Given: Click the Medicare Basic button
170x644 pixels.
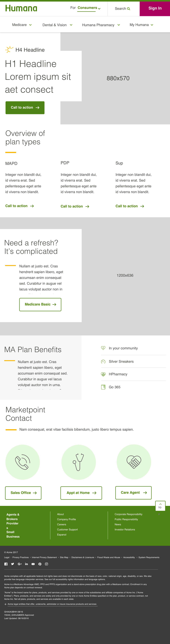Looking at the screenshot, I should pyautogui.click(x=40, y=304).
